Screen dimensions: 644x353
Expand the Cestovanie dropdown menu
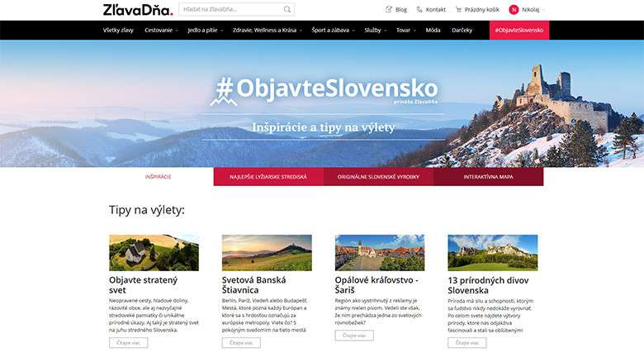click(x=161, y=30)
